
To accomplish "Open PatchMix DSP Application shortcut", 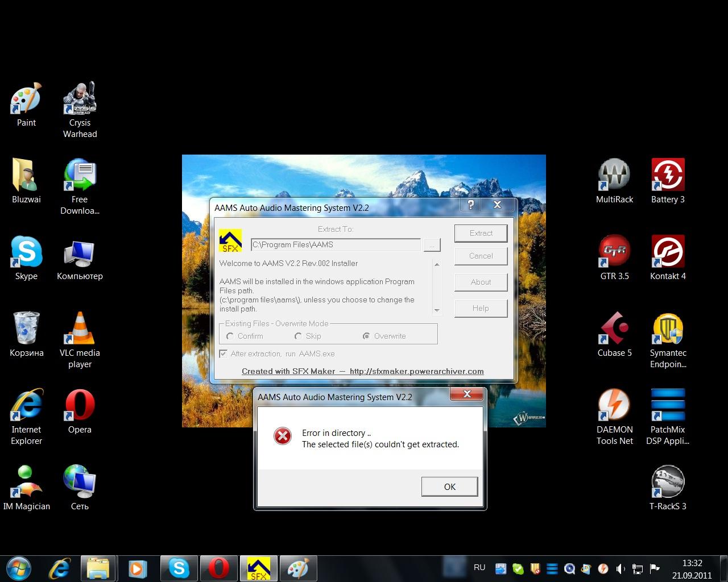I will pyautogui.click(x=668, y=417).
